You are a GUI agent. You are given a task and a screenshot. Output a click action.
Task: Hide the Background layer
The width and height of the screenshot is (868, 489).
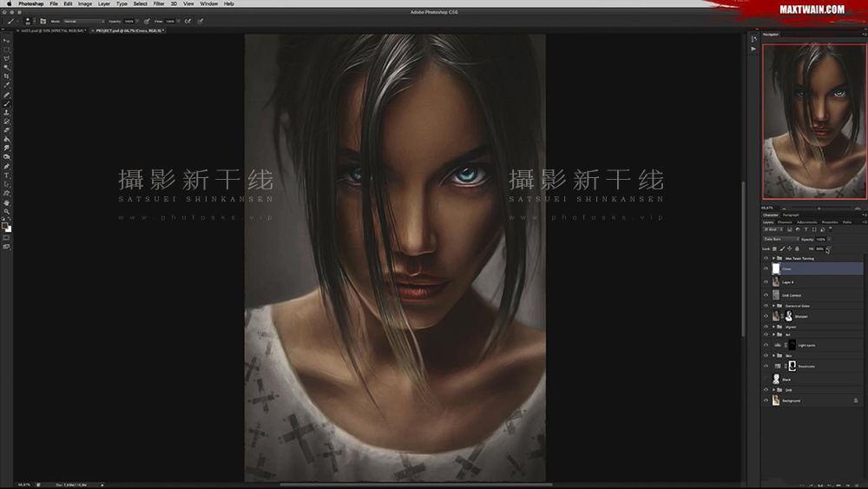click(x=766, y=400)
